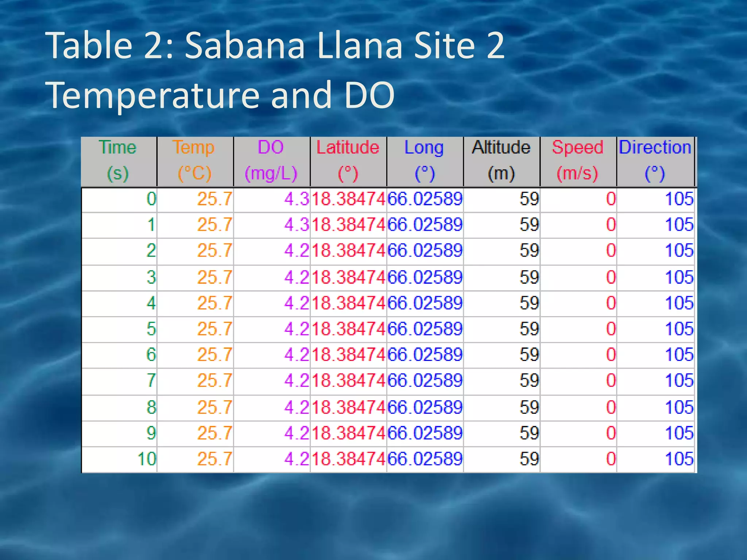Click the Time cell showing 0
This screenshot has height=560, width=747.
coord(119,200)
